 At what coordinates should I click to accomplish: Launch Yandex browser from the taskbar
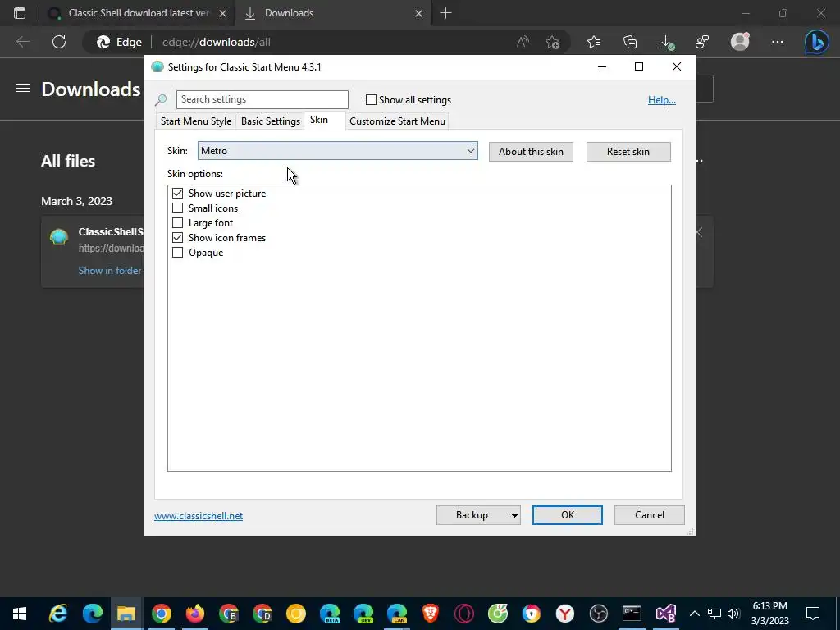564,614
